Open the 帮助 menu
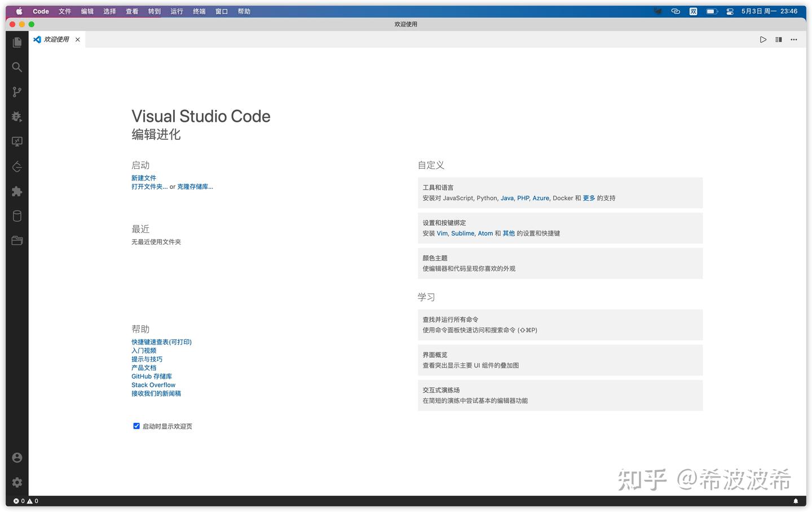Screen dimensions: 812x512 click(x=244, y=11)
